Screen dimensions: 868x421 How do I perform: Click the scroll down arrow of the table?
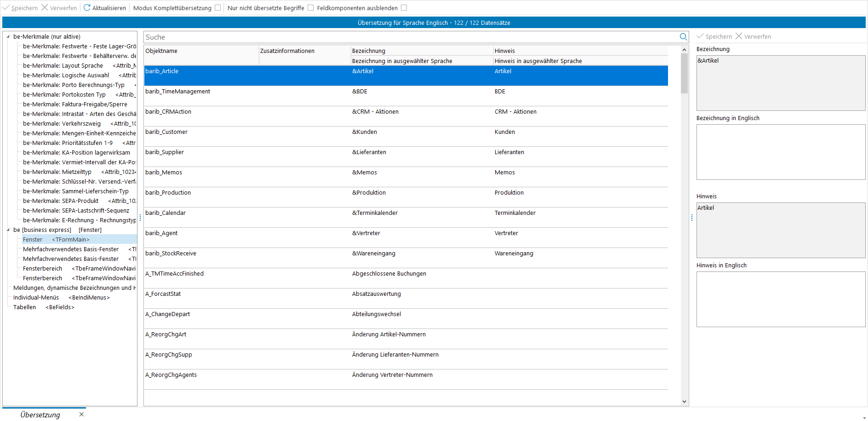(x=684, y=401)
